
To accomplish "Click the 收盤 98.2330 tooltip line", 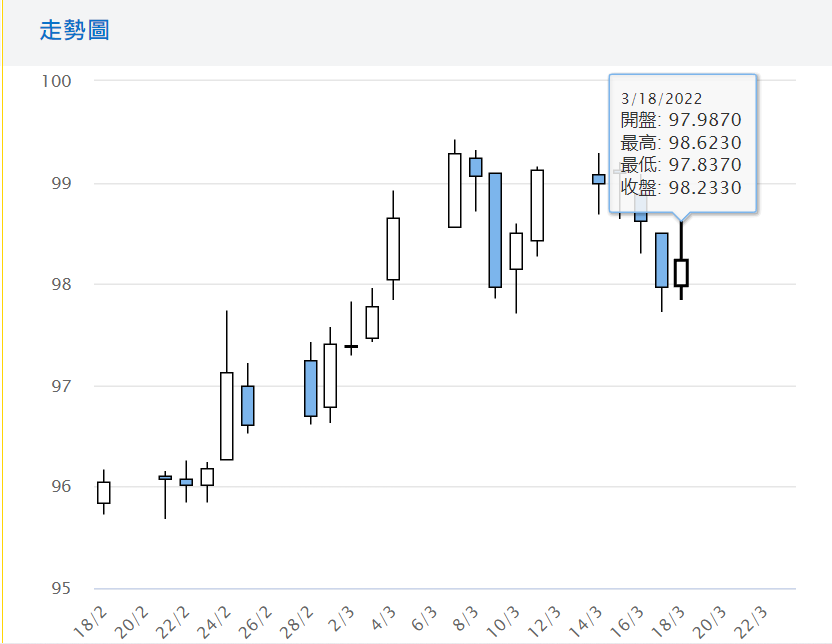I will point(681,187).
